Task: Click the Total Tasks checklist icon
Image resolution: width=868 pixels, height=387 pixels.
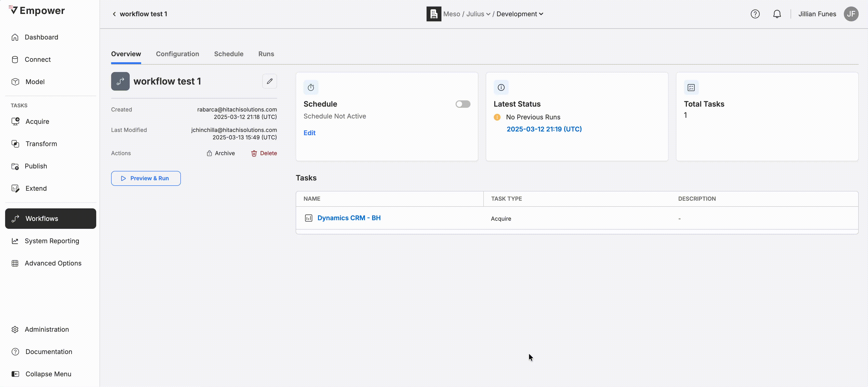Action: coord(691,88)
